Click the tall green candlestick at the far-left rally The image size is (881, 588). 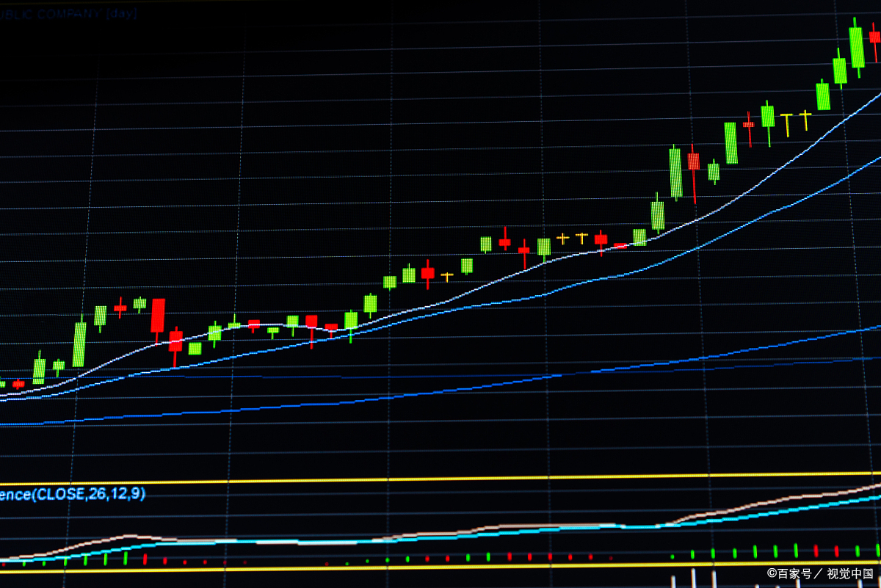pyautogui.click(x=79, y=344)
